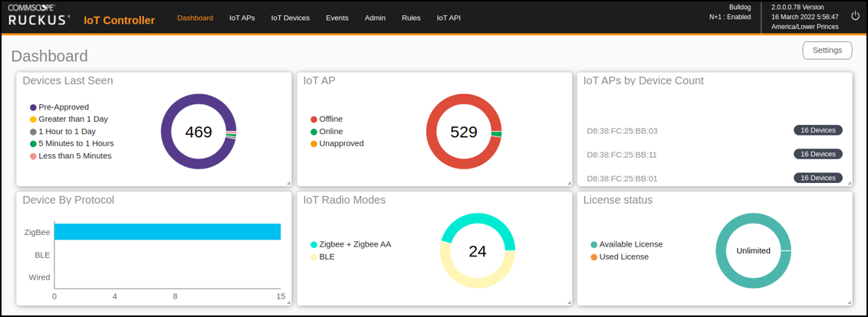Go to IoT Devices page
This screenshot has height=317, width=868.
tap(290, 18)
